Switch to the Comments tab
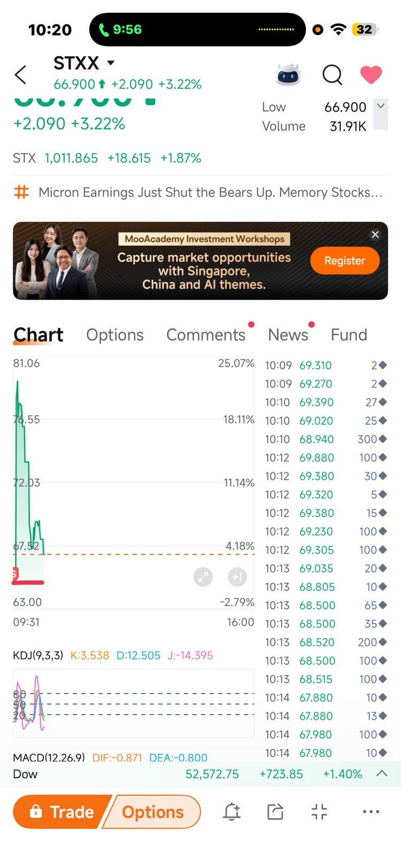401x868 pixels. click(x=206, y=335)
